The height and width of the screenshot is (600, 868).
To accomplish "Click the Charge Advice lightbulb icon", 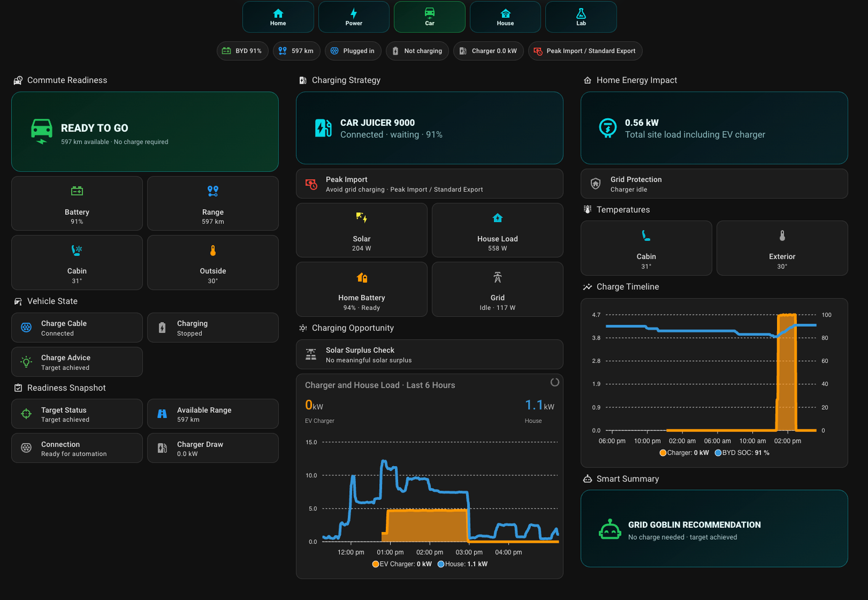I will (26, 362).
